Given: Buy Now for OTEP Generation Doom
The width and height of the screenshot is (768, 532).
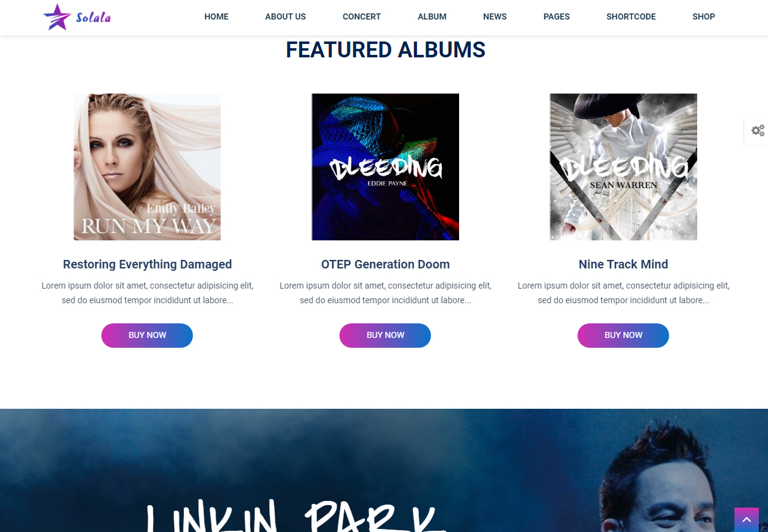Looking at the screenshot, I should [x=385, y=336].
